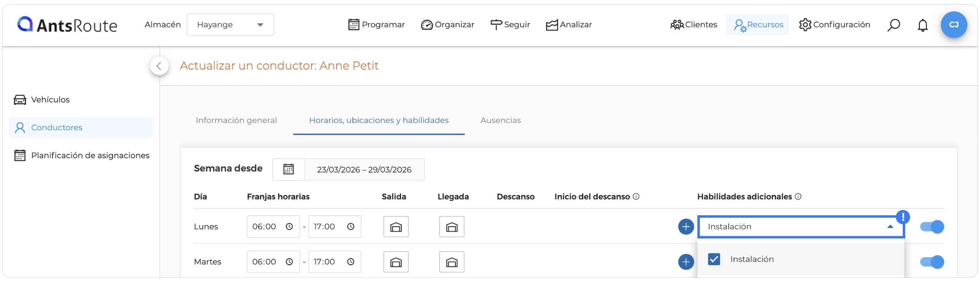The width and height of the screenshot is (980, 282).
Task: Click the warning badge on skills dropdown
Action: click(x=903, y=217)
